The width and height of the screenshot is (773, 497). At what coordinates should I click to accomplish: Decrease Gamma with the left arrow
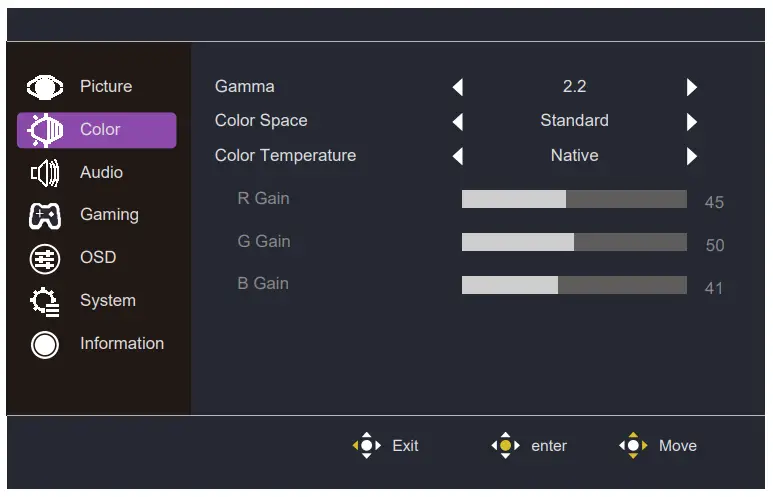pyautogui.click(x=458, y=87)
